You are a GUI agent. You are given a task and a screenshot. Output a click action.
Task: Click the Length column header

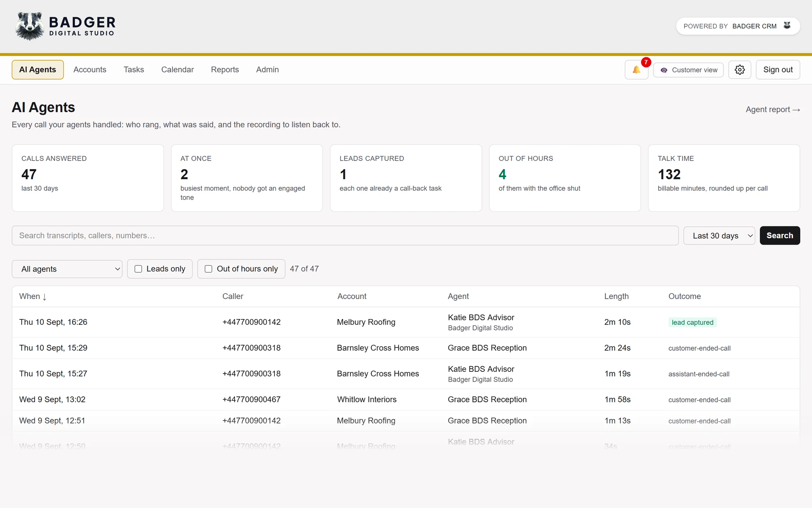point(616,296)
